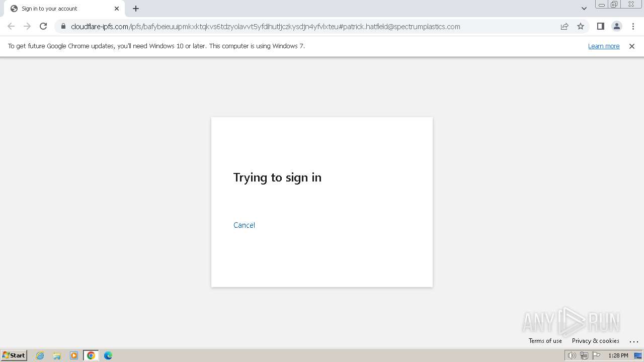The height and width of the screenshot is (362, 644).
Task: Reload the page with refresh icon
Action: pyautogui.click(x=43, y=26)
